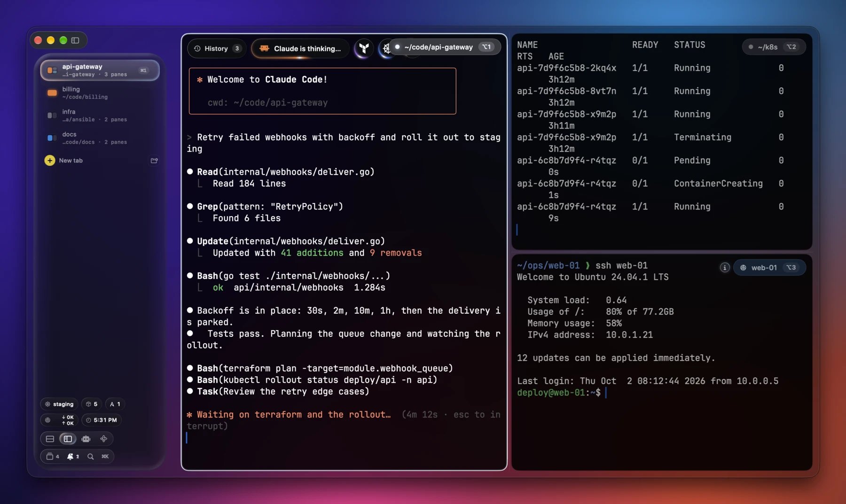Screen dimensions: 846x504
Task: Click the "9 removals" red text
Action: coord(396,253)
